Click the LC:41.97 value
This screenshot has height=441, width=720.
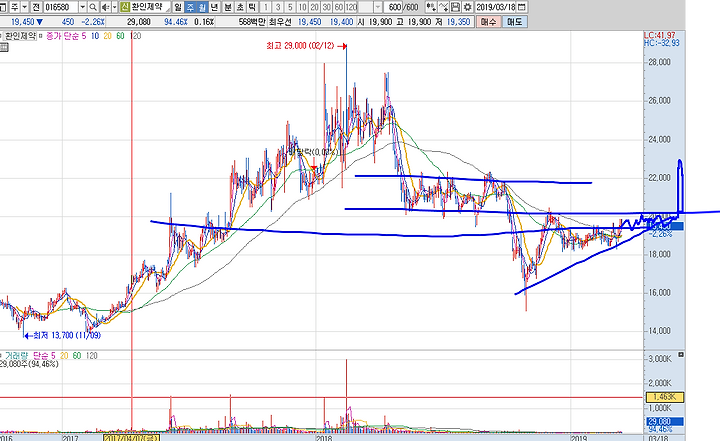pos(659,35)
